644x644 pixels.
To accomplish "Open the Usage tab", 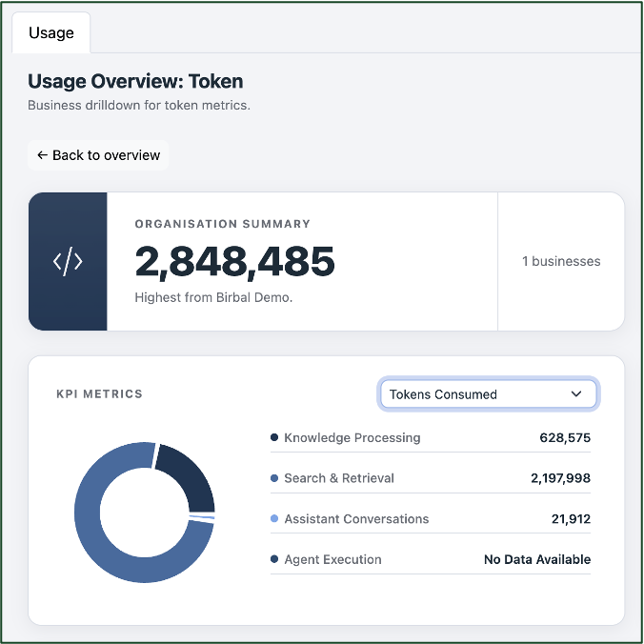I will click(x=50, y=32).
